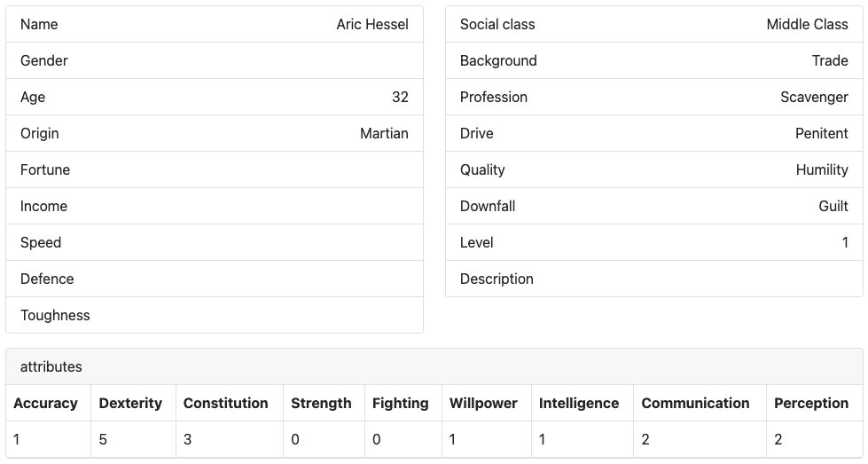Select the Income row
The width and height of the screenshot is (868, 464).
tap(214, 206)
